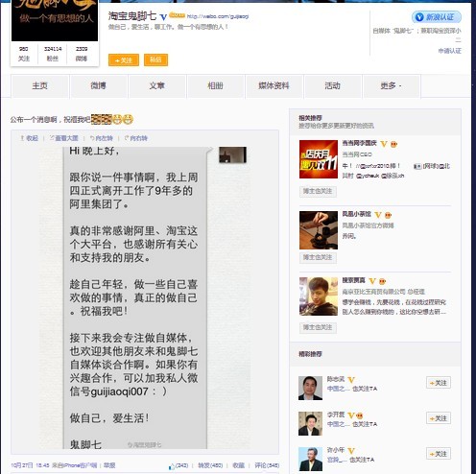476x474 pixels.
Task: Open the 评论 comments link under the post
Action: point(267,465)
